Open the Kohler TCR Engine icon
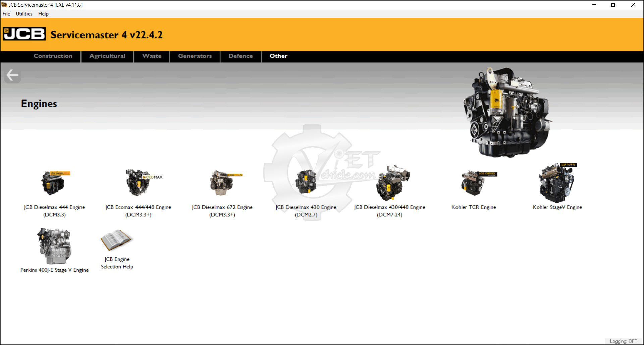Viewport: 644px width, 345px height. coord(474,184)
